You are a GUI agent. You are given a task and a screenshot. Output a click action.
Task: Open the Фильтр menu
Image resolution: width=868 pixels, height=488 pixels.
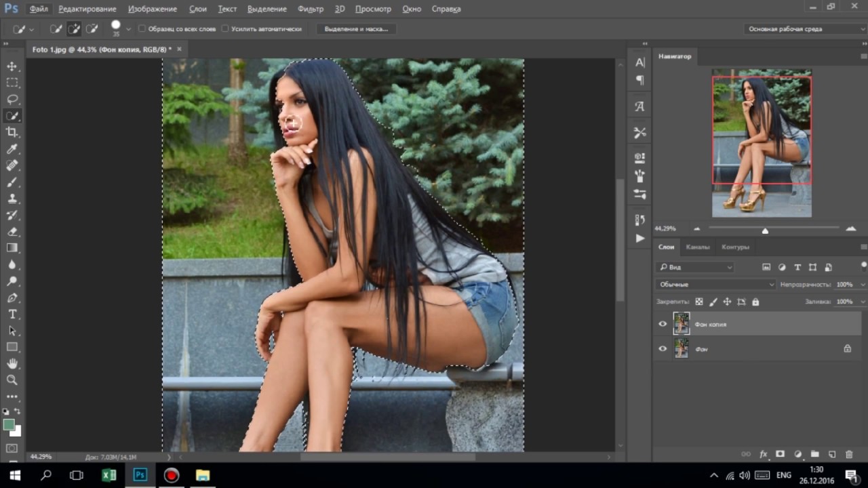pyautogui.click(x=311, y=9)
